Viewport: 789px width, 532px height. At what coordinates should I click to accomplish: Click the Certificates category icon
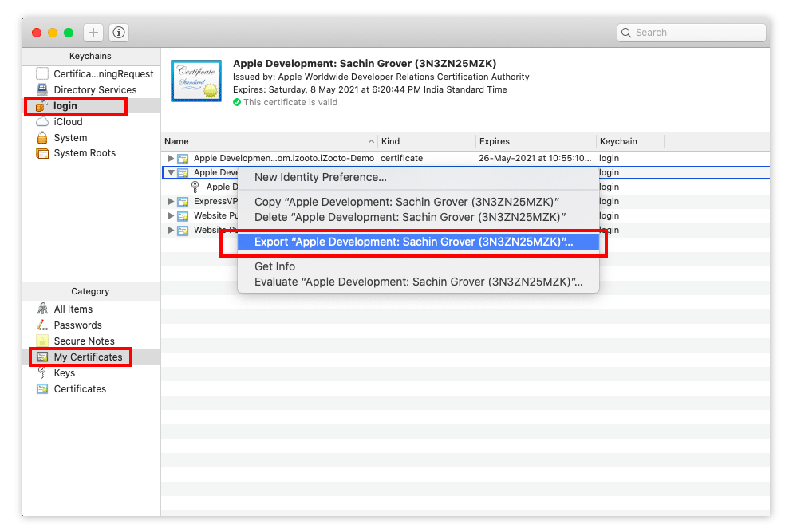pyautogui.click(x=43, y=389)
